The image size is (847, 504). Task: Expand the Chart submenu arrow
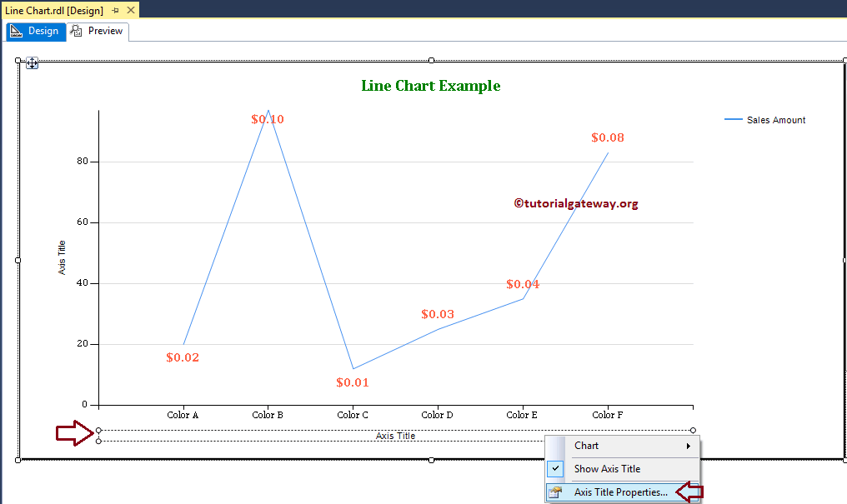tap(689, 446)
